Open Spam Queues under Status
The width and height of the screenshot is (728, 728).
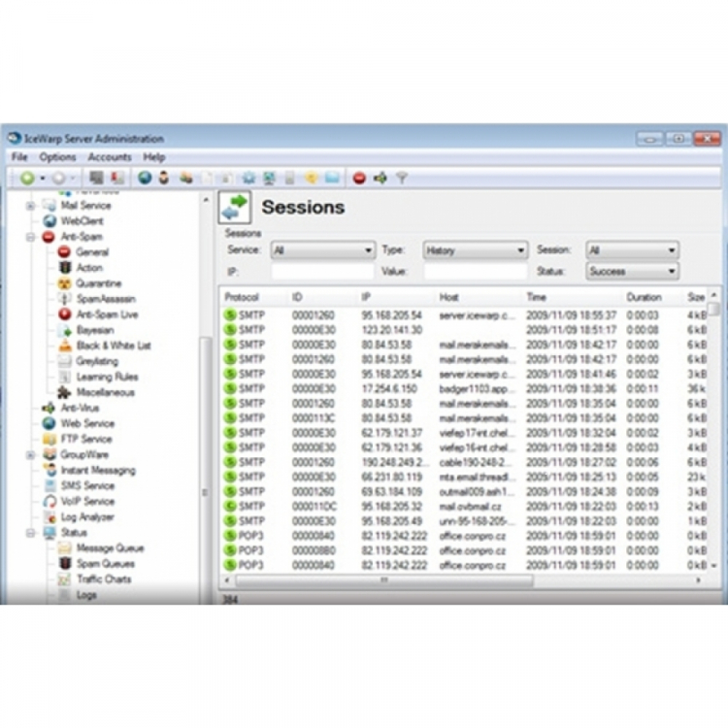click(x=106, y=564)
